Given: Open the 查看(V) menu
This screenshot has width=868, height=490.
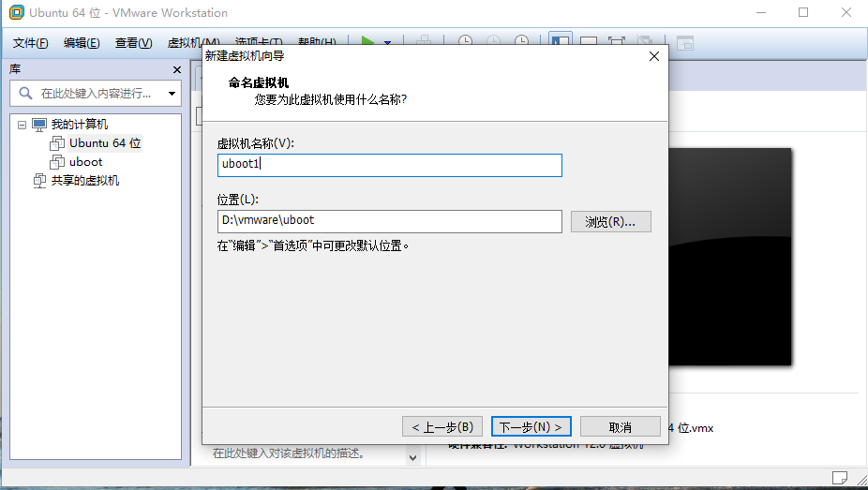Looking at the screenshot, I should (x=133, y=43).
